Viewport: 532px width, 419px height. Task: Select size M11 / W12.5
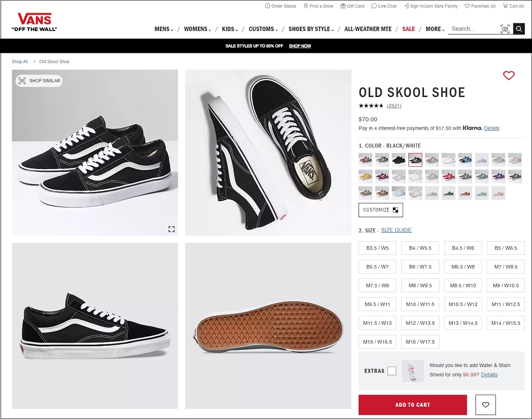(505, 304)
